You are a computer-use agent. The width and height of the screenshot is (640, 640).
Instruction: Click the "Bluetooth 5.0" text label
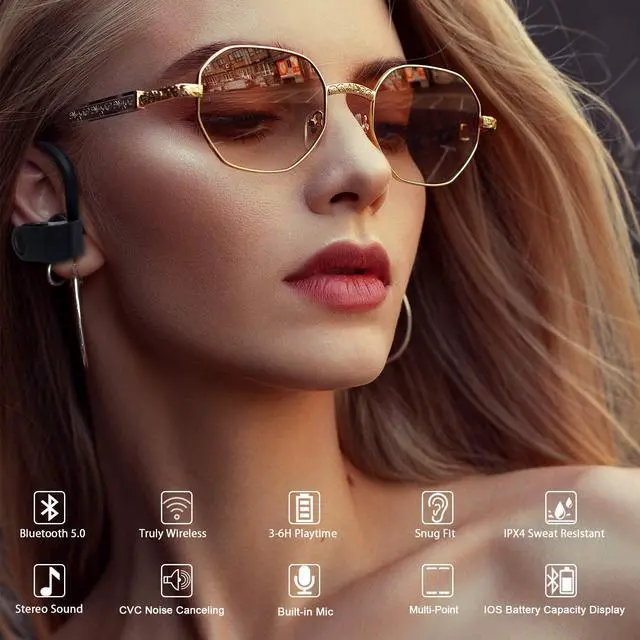point(52,534)
